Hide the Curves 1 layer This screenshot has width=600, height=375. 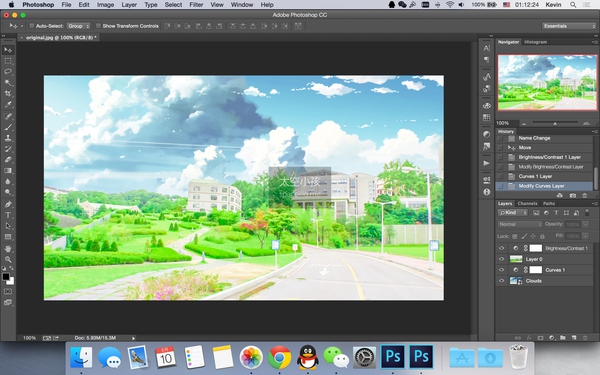coord(501,270)
